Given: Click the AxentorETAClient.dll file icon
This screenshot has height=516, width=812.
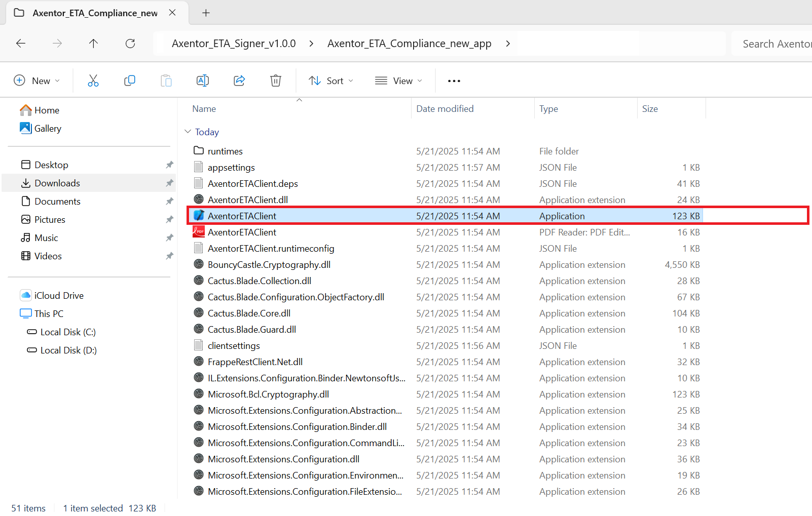Looking at the screenshot, I should pos(199,200).
